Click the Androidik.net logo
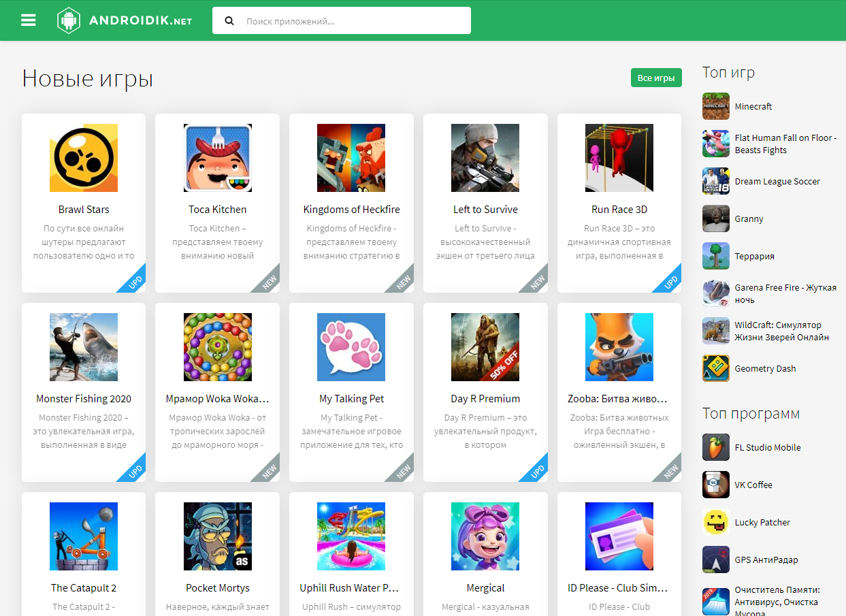This screenshot has width=846, height=616. point(125,20)
